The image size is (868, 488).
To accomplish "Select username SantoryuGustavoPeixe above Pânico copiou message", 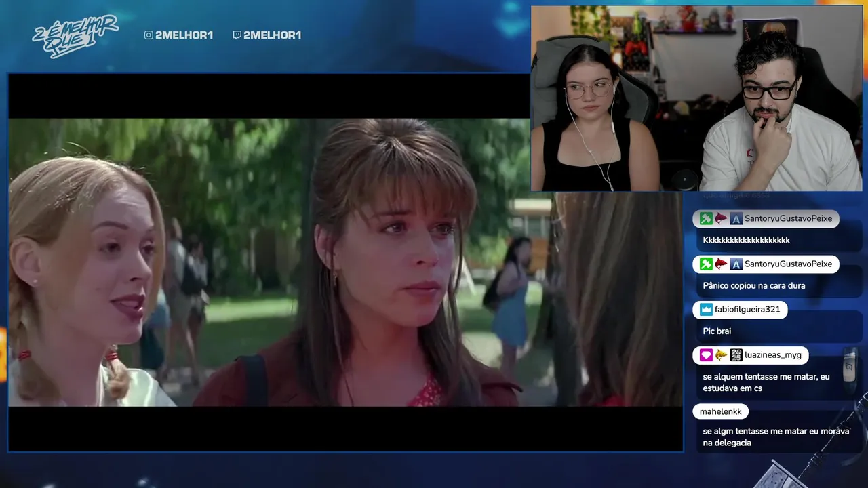I will coord(788,264).
